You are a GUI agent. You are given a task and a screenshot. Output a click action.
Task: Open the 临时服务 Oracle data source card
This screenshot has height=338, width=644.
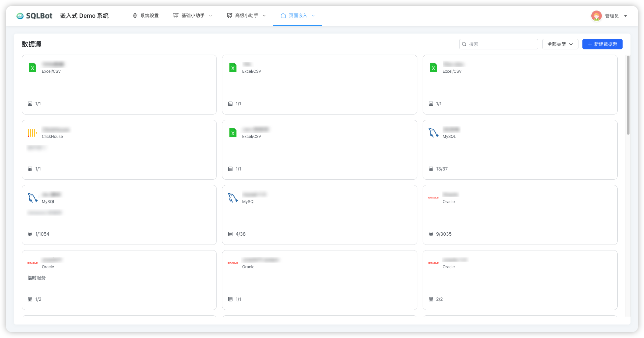coord(119,280)
